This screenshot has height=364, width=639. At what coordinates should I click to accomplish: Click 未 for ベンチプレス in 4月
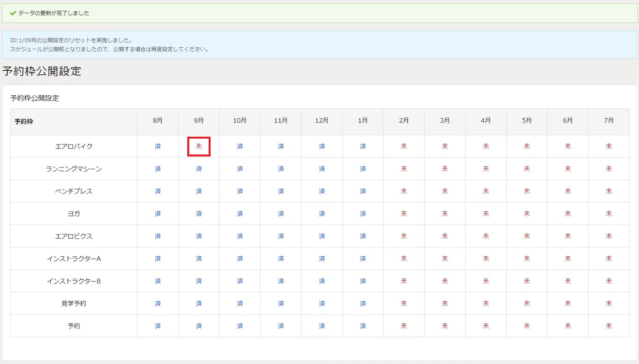pyautogui.click(x=486, y=191)
